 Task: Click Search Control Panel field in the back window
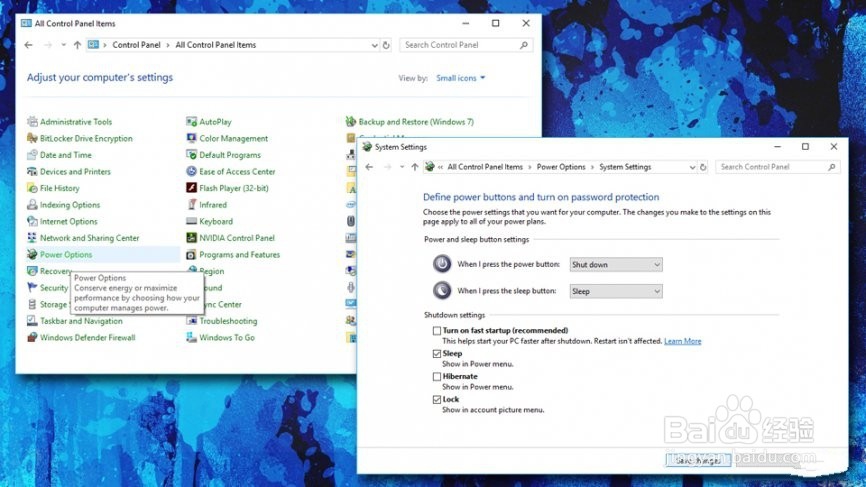[x=466, y=45]
